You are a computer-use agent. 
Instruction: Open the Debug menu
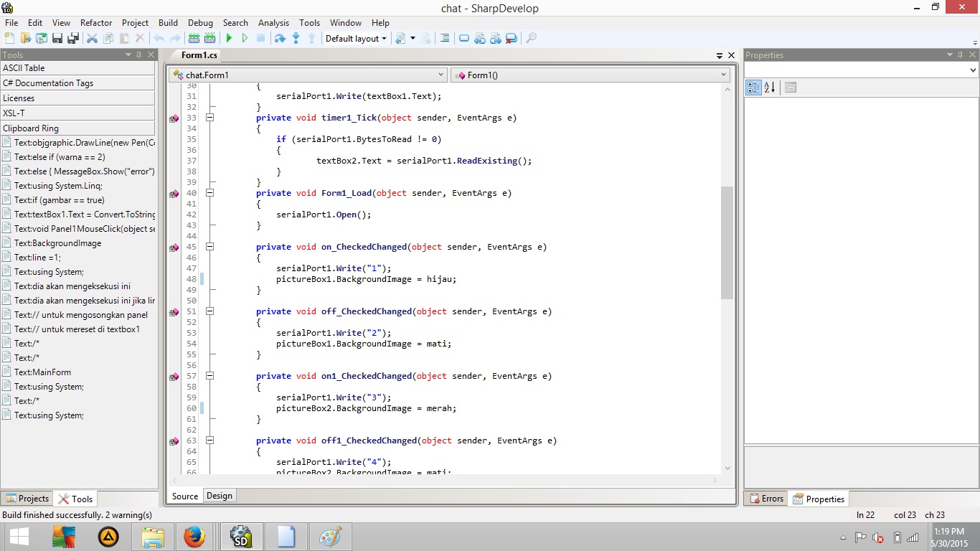point(201,23)
